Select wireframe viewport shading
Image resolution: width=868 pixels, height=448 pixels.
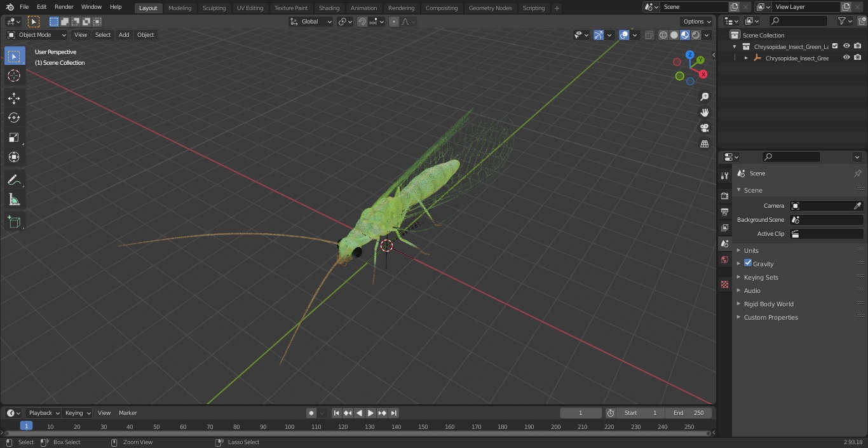663,35
